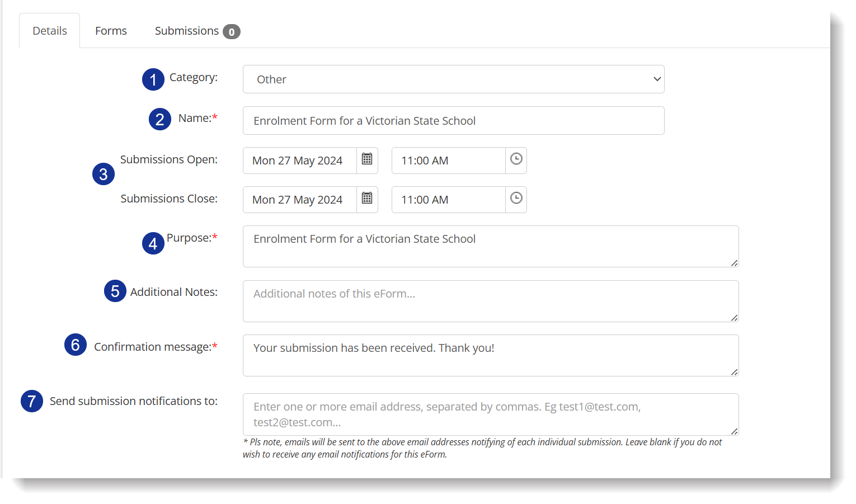Click the Confirmation message label
The image size is (856, 504).
(156, 347)
